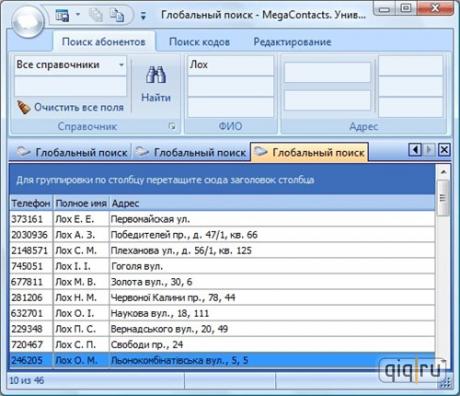The height and width of the screenshot is (396, 460).
Task: Sort by the Телефон column header
Action: [31, 203]
